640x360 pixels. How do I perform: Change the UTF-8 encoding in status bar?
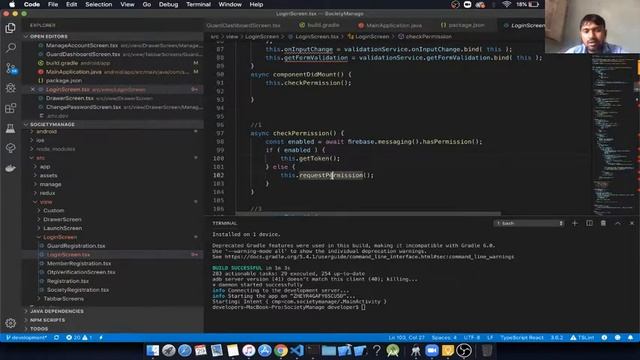pos(472,338)
